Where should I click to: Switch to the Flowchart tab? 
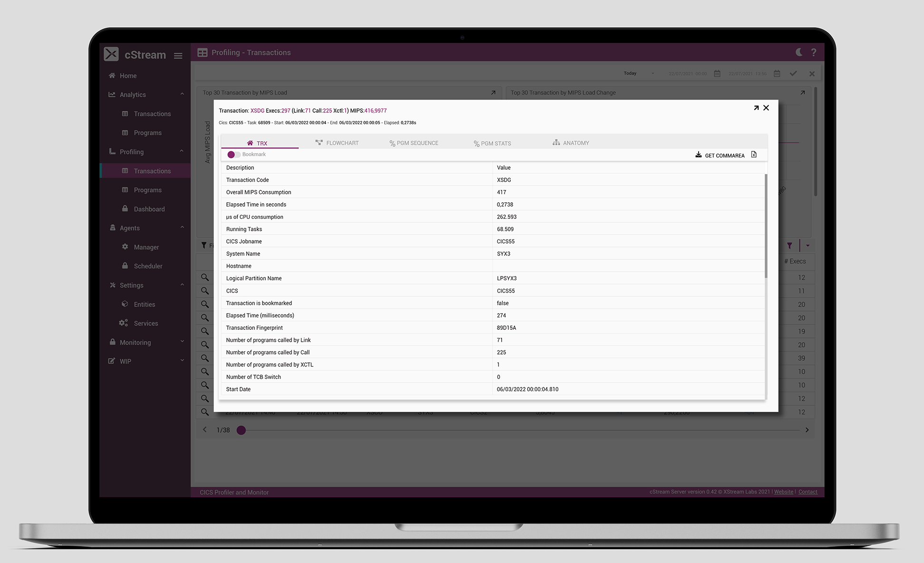click(x=337, y=143)
